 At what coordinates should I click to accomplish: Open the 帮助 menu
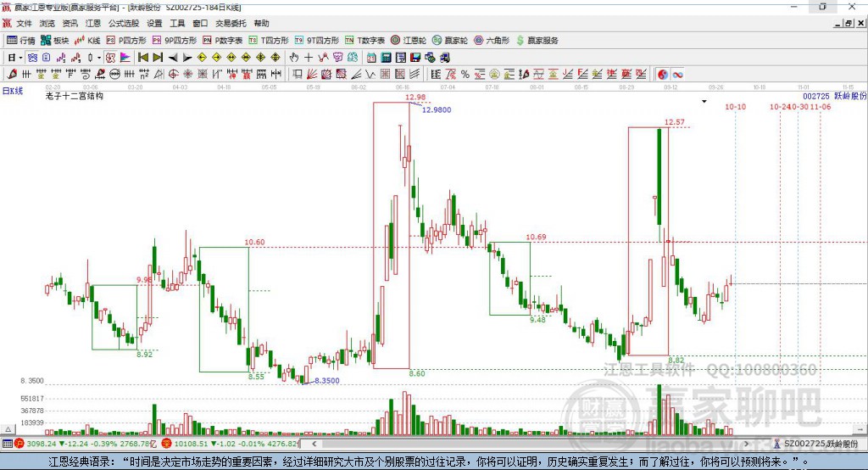tap(261, 23)
